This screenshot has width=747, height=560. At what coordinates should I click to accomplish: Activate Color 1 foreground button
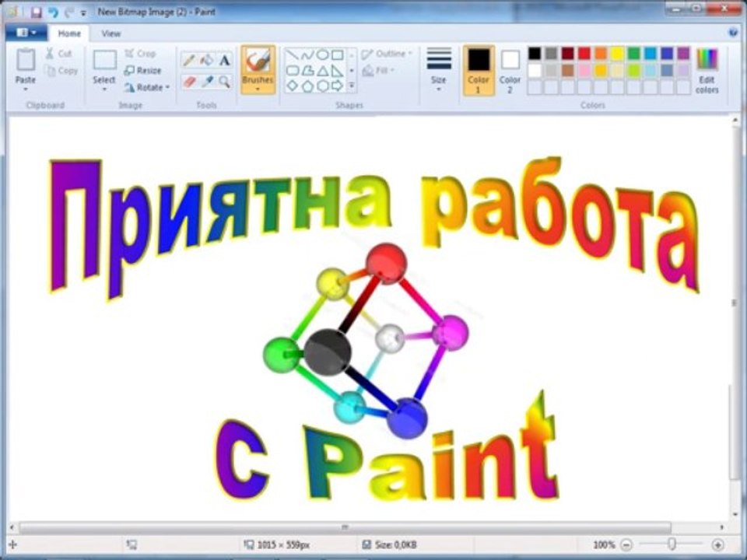point(479,71)
